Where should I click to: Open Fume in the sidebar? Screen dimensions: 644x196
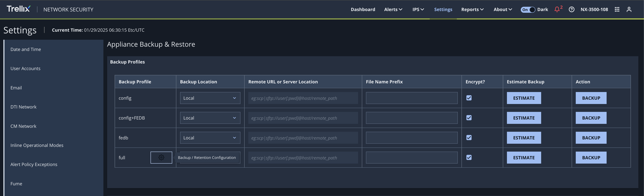16,184
